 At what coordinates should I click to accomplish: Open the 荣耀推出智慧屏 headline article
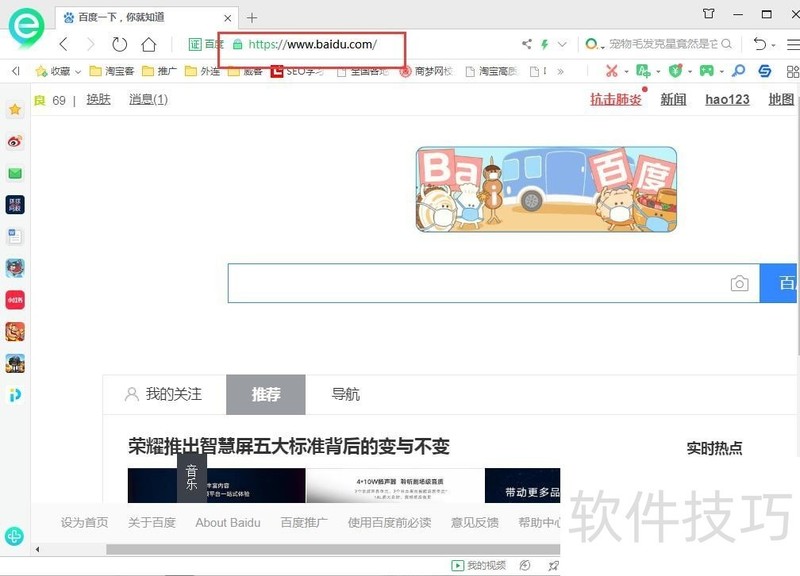[289, 446]
